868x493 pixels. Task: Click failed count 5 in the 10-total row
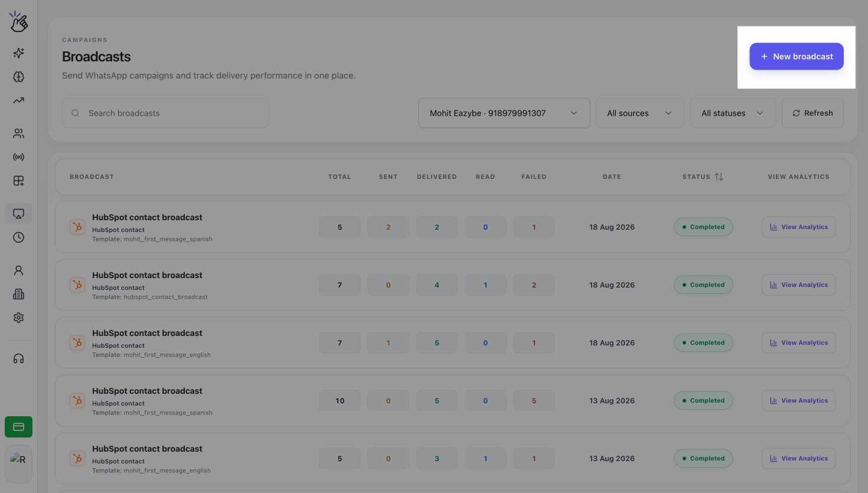534,401
